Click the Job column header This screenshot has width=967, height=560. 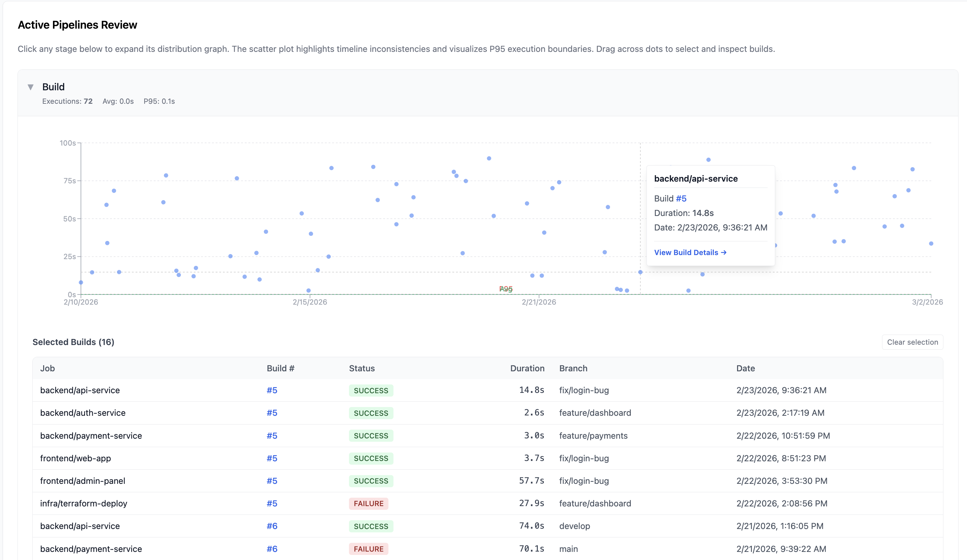click(48, 368)
